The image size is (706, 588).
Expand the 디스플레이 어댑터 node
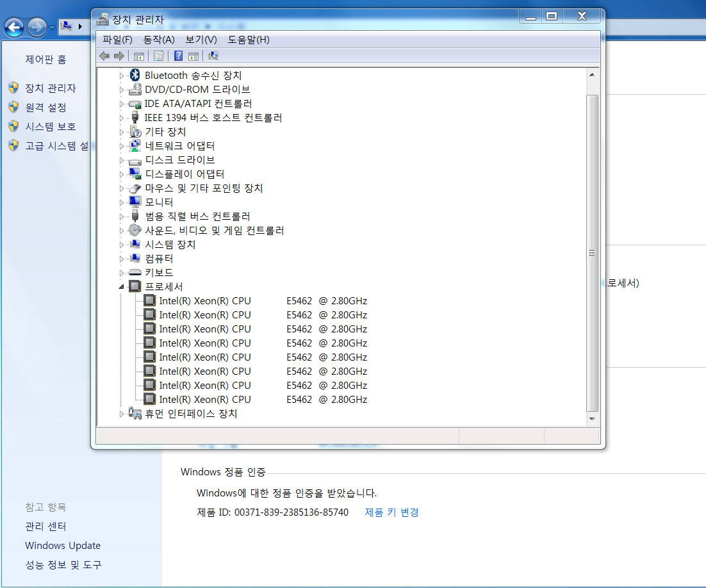pyautogui.click(x=122, y=174)
